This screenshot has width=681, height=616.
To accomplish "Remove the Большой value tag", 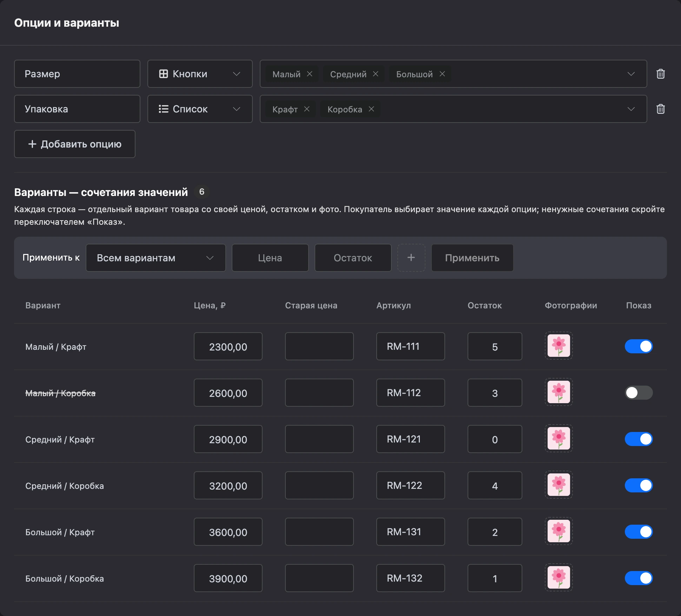I will click(442, 74).
